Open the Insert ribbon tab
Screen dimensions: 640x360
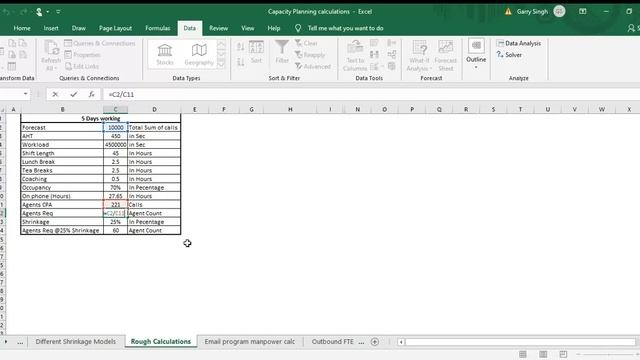(x=51, y=28)
